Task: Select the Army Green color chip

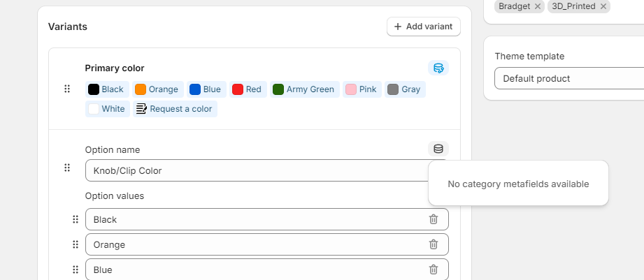Action: tap(305, 89)
